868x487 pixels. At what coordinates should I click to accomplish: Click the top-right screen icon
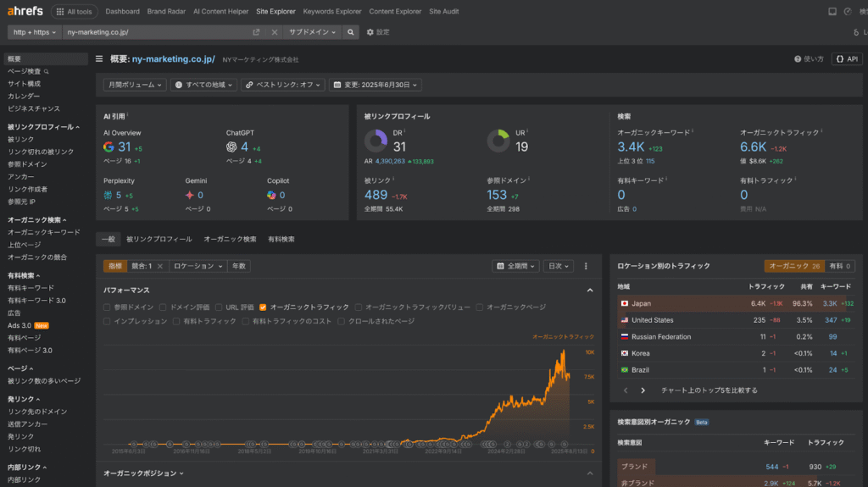pos(832,11)
